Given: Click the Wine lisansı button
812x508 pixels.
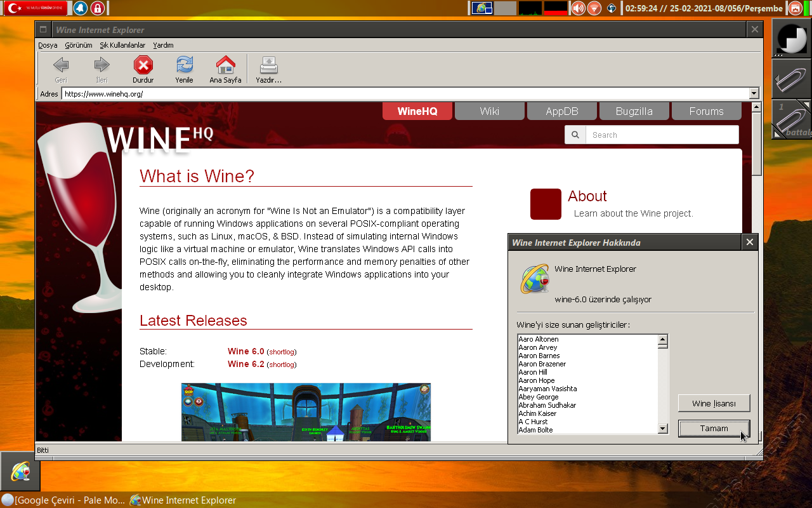Looking at the screenshot, I should pyautogui.click(x=714, y=403).
